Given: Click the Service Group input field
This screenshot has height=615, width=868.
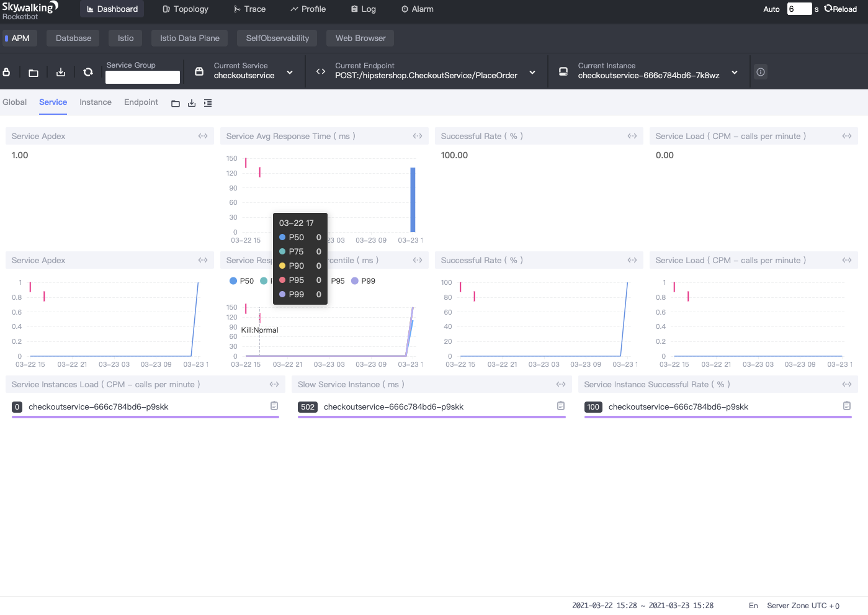Looking at the screenshot, I should pos(143,78).
